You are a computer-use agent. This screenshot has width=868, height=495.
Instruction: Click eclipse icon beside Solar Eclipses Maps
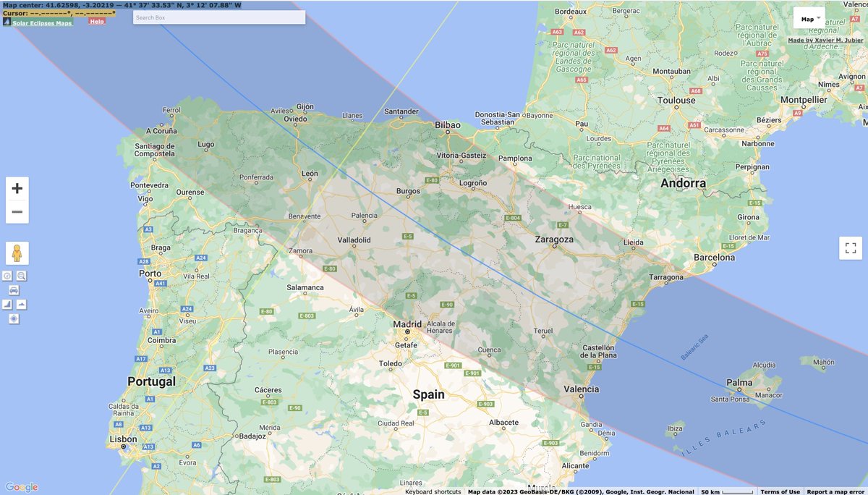7,22
